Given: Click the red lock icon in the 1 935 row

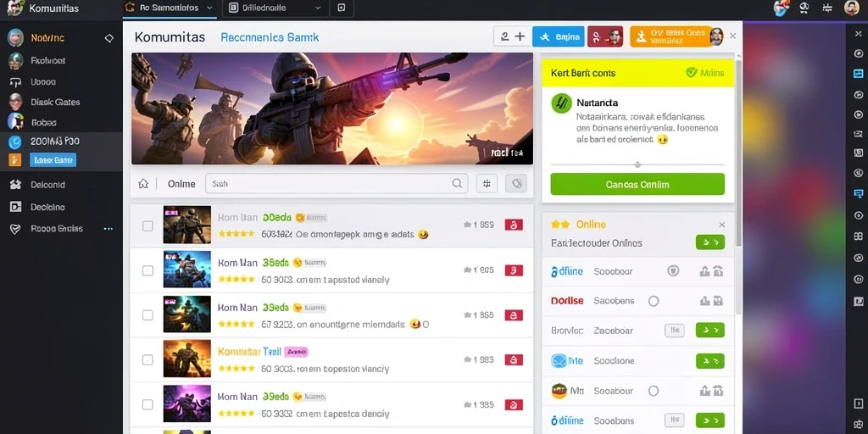Looking at the screenshot, I should 514,404.
